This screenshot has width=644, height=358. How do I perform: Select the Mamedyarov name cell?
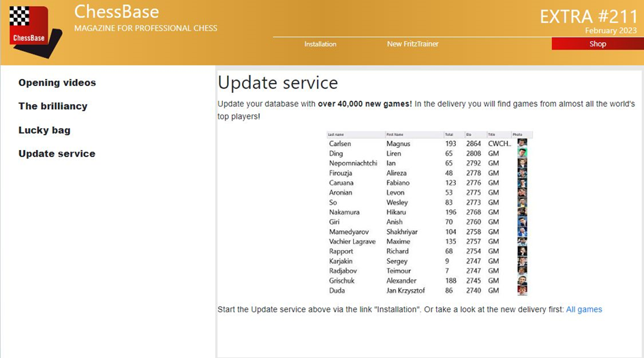click(349, 232)
